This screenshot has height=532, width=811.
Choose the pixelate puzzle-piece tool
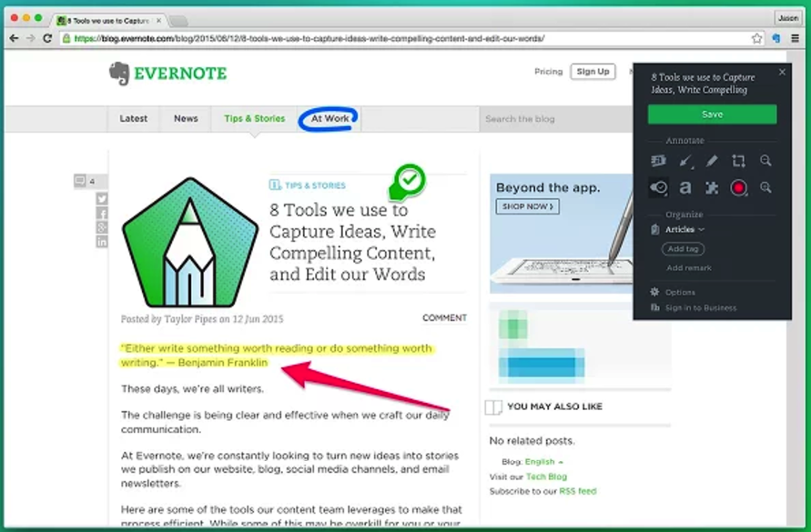tap(712, 187)
